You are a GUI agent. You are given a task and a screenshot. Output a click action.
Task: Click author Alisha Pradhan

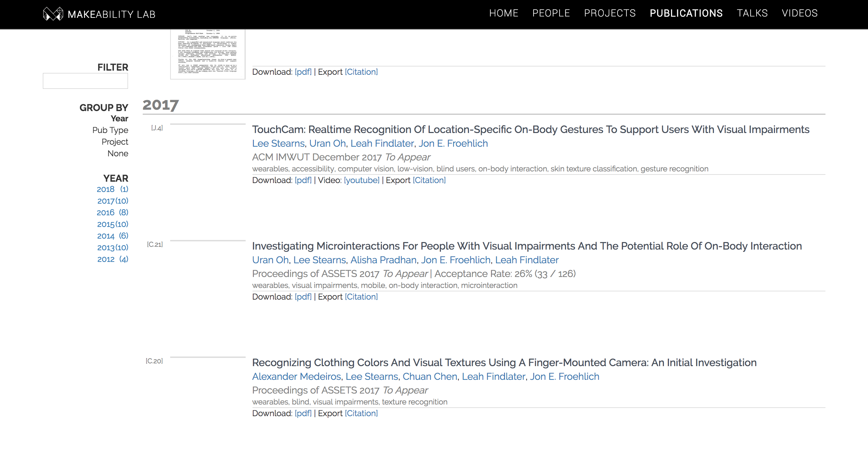pos(384,260)
